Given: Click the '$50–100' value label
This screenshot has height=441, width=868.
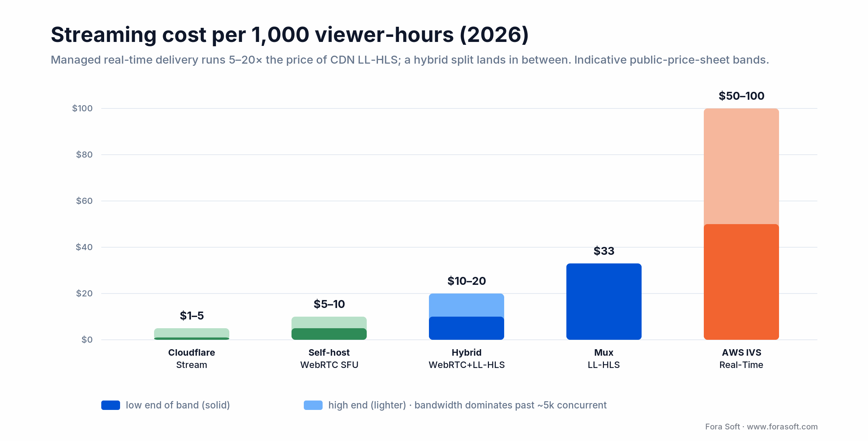Looking at the screenshot, I should [x=741, y=96].
